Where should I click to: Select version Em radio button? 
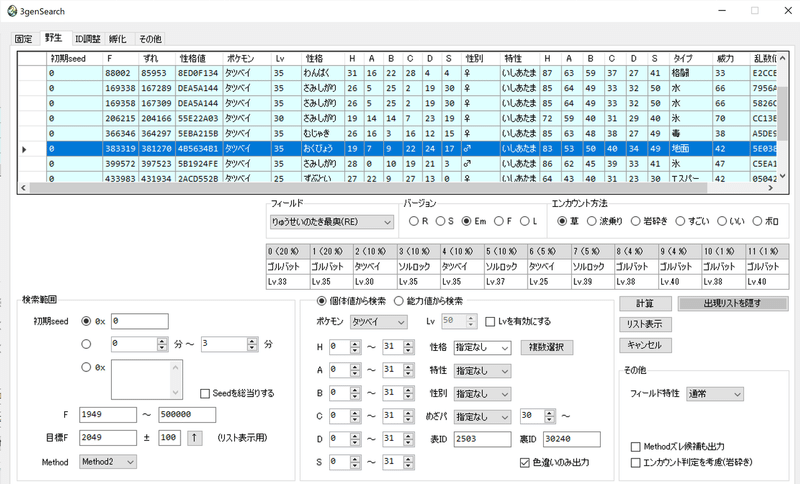(x=473, y=221)
